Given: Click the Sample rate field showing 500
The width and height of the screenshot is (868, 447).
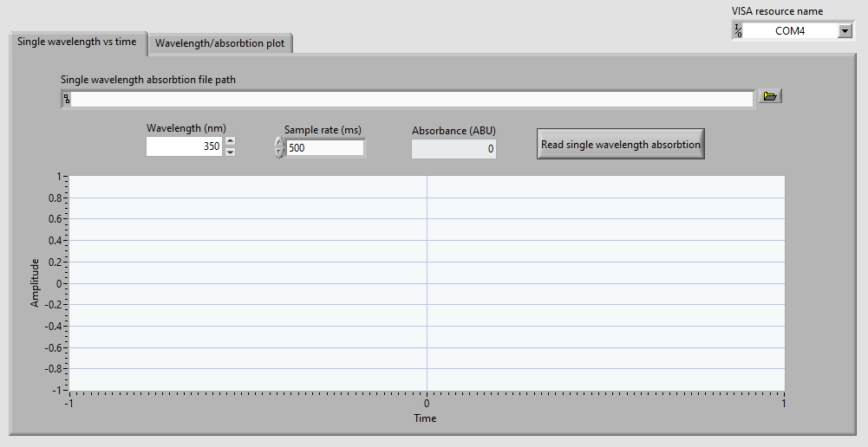Looking at the screenshot, I should coord(325,148).
